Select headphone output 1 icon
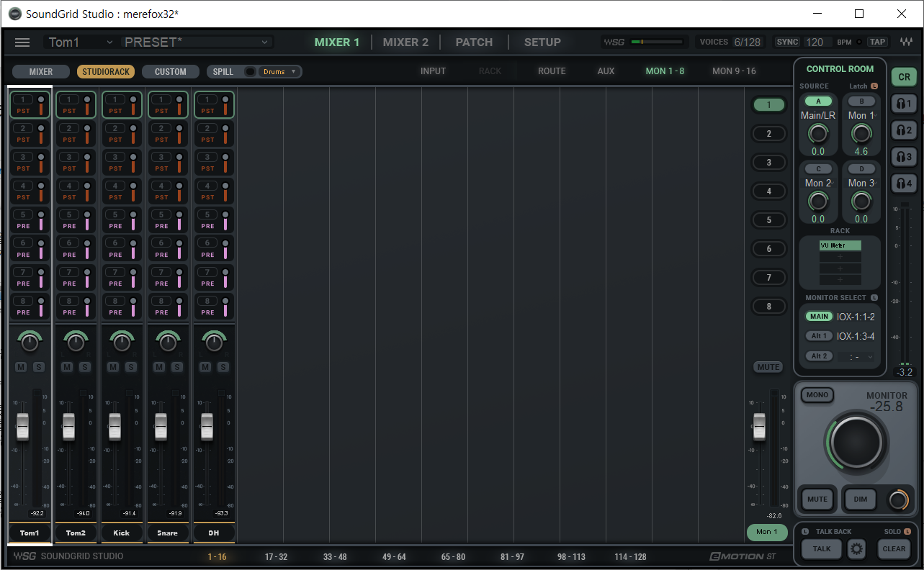The height and width of the screenshot is (570, 924). 904,104
